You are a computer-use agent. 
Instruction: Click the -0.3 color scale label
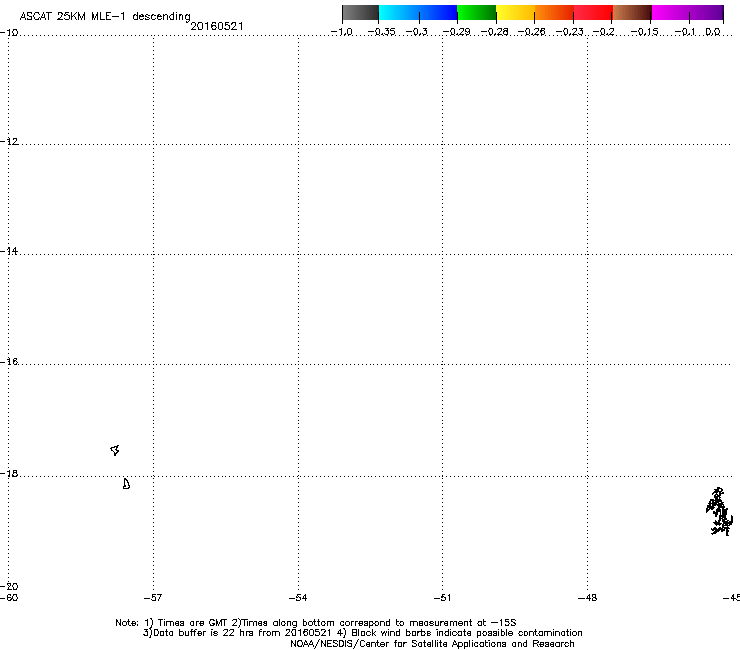pos(417,32)
